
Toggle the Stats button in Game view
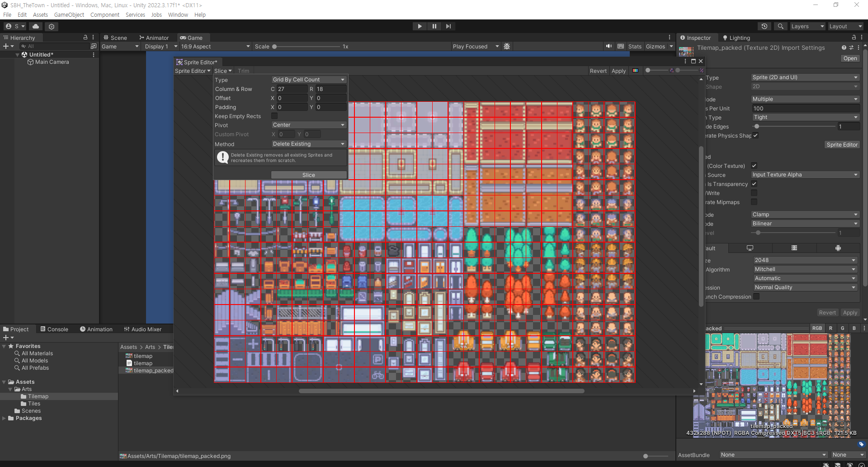635,47
